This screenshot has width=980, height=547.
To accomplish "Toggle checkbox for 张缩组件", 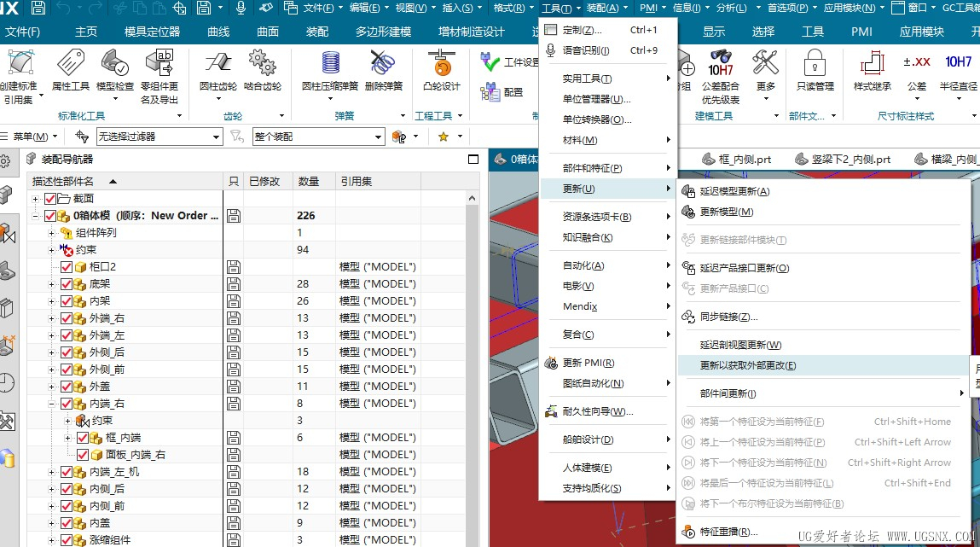I will [x=67, y=540].
